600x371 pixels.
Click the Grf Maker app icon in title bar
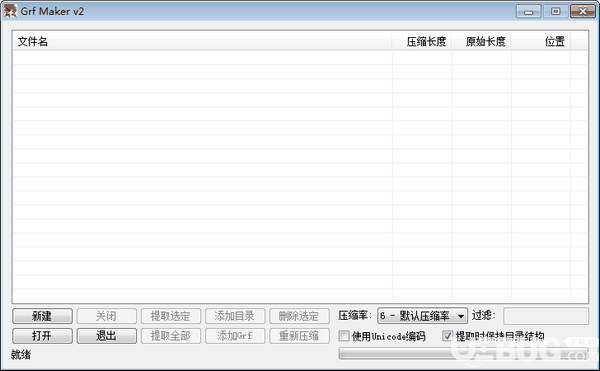pos(10,11)
